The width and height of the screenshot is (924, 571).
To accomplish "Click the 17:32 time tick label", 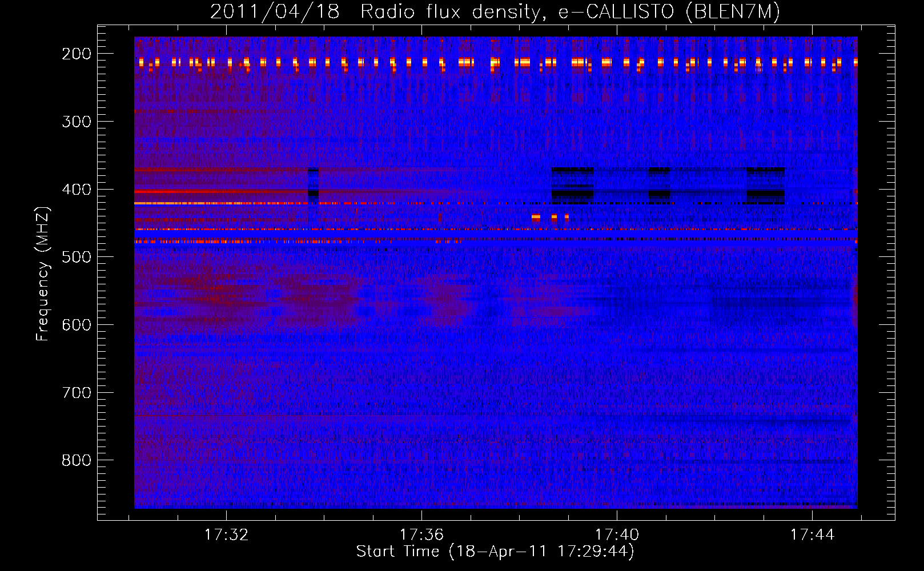I will tap(226, 535).
